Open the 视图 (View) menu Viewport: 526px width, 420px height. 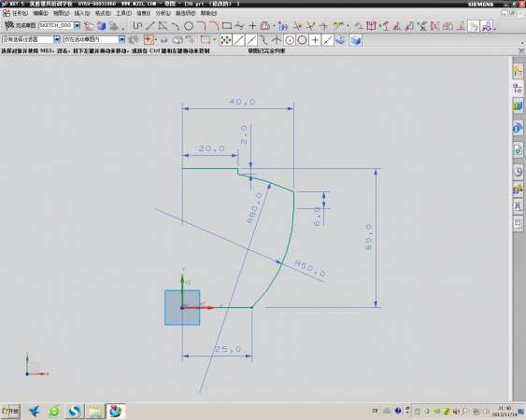coord(61,13)
